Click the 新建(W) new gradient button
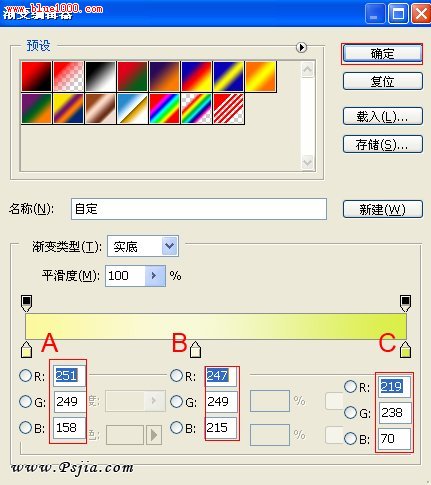Screen dimensions: 431x485 [383, 209]
